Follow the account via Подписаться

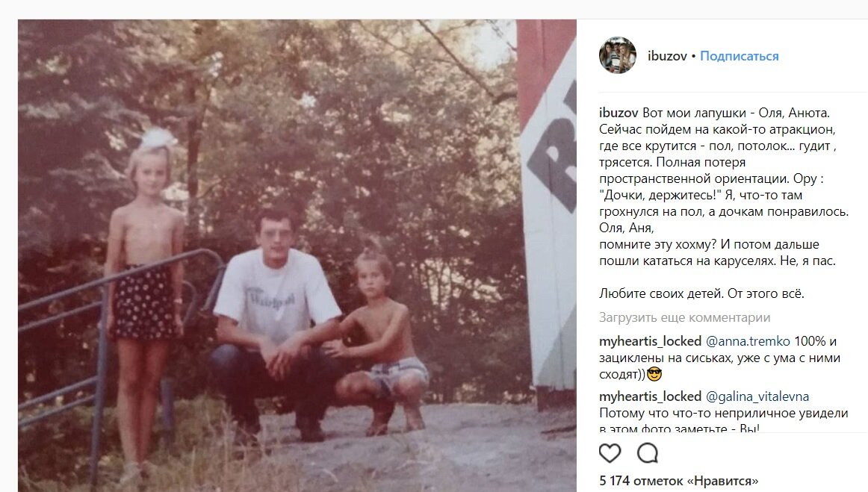(739, 56)
